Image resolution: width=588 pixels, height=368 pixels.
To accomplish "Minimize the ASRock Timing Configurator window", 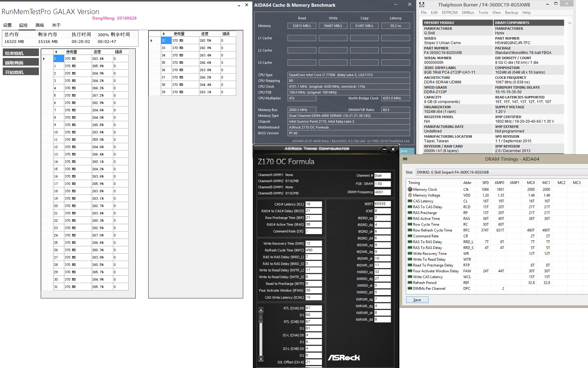I will tap(384, 149).
